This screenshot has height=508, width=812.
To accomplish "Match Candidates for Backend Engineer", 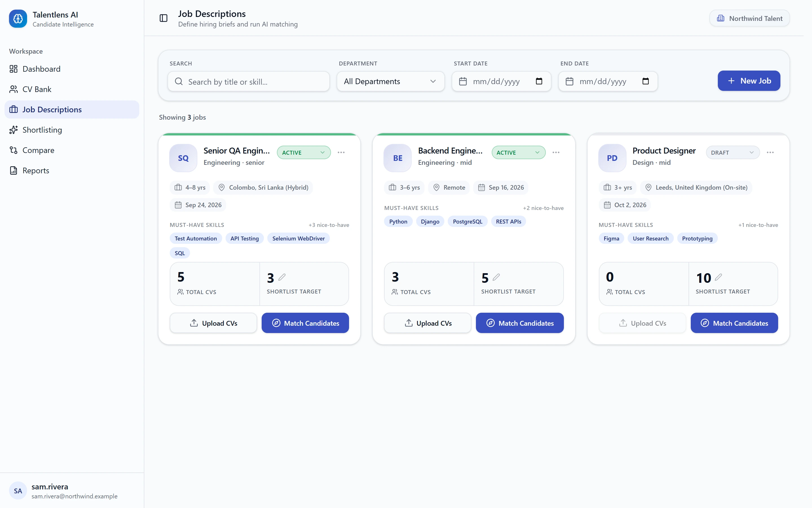I will (520, 323).
